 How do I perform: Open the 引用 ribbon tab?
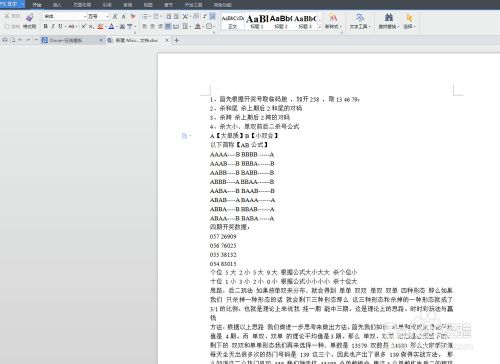tap(107, 5)
